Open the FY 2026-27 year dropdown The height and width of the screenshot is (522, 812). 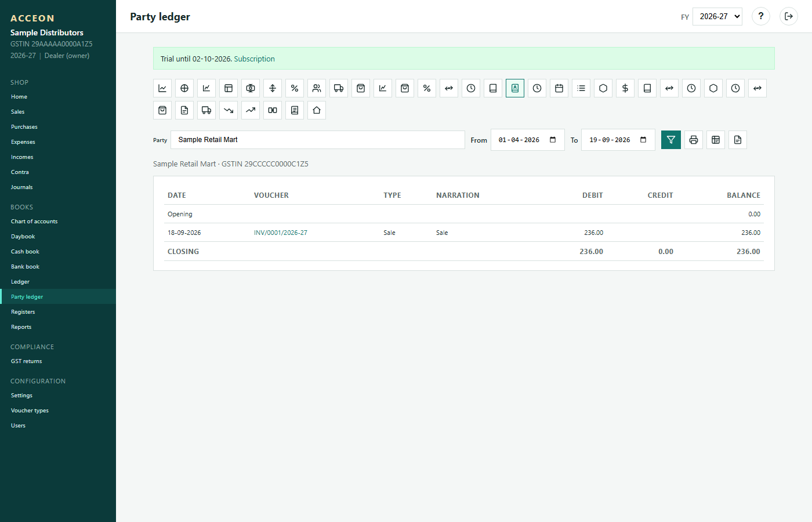point(717,16)
